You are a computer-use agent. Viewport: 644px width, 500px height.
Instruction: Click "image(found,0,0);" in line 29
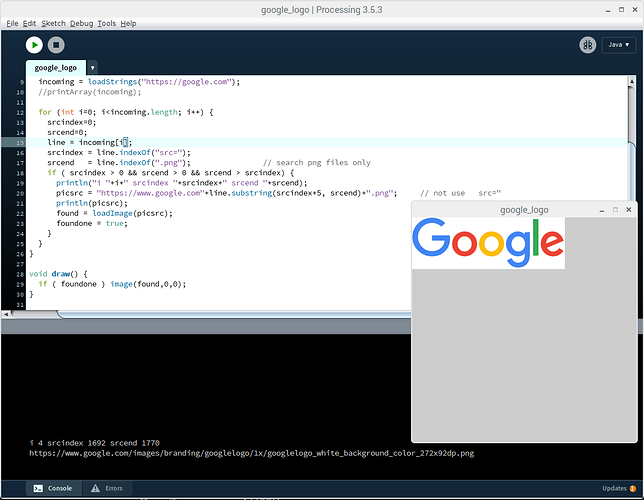(x=148, y=284)
